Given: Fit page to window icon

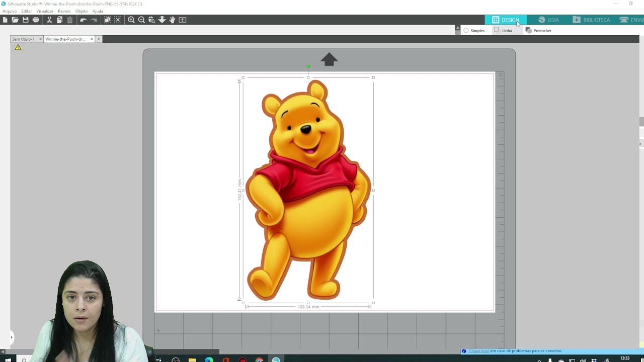Looking at the screenshot, I should (183, 20).
